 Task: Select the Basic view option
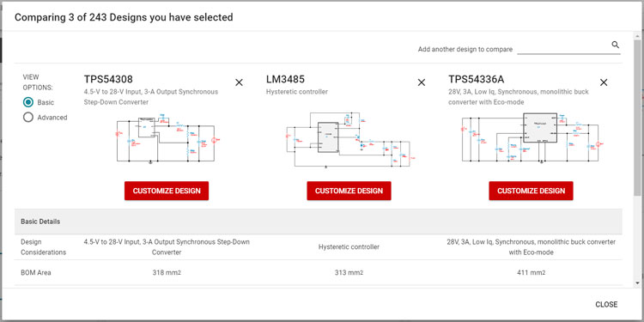point(28,102)
